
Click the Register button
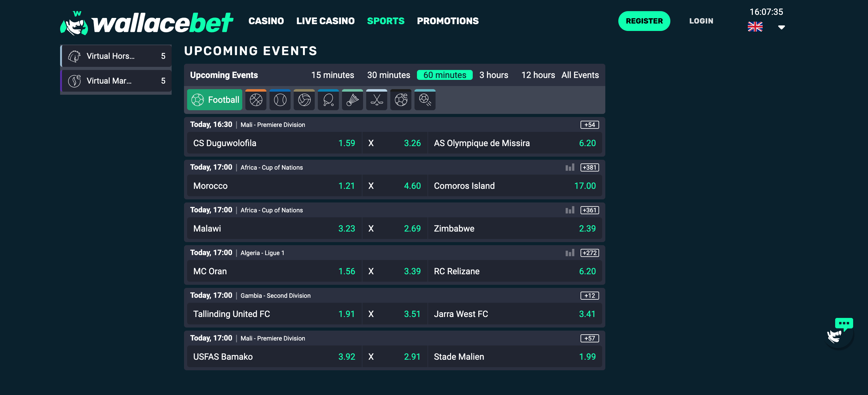point(644,21)
